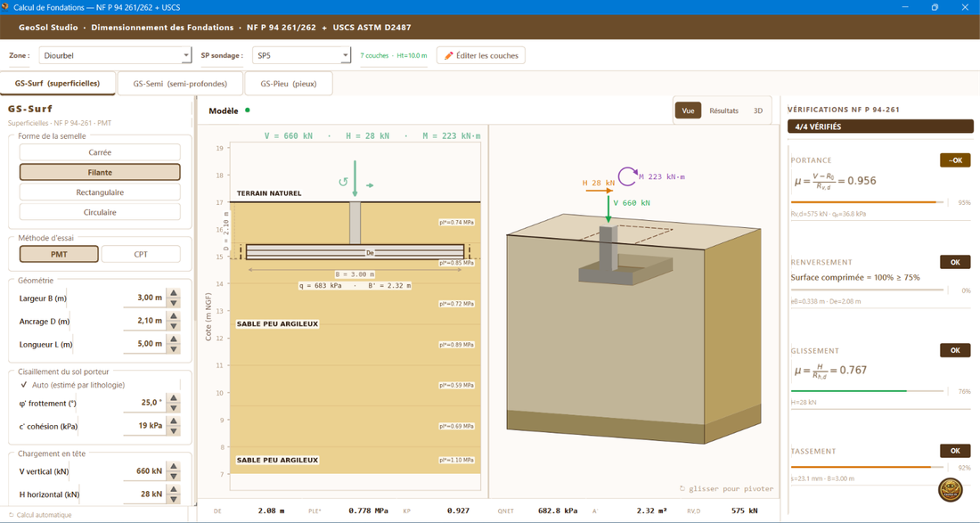Restore down the application window
This screenshot has height=523, width=980.
click(935, 7)
